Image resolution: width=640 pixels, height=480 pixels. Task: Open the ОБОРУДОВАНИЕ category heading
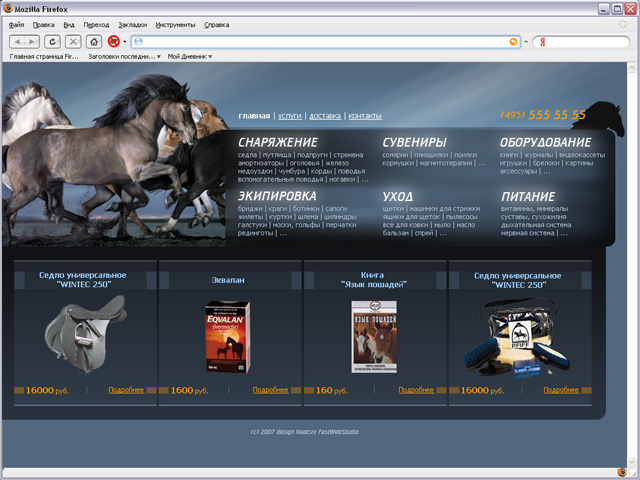point(545,142)
